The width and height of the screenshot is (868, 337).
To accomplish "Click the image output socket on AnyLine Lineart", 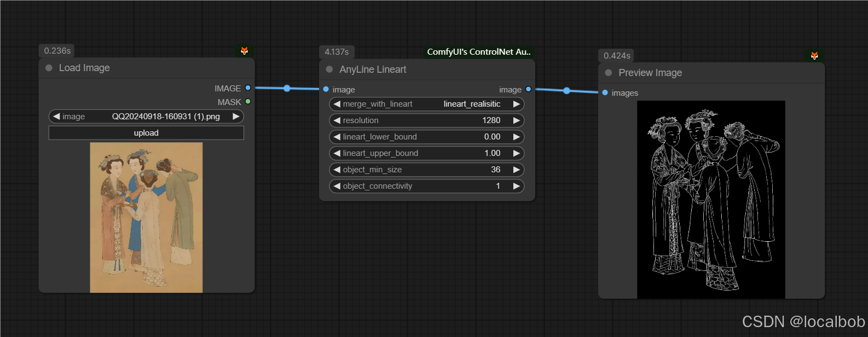I will click(x=528, y=89).
